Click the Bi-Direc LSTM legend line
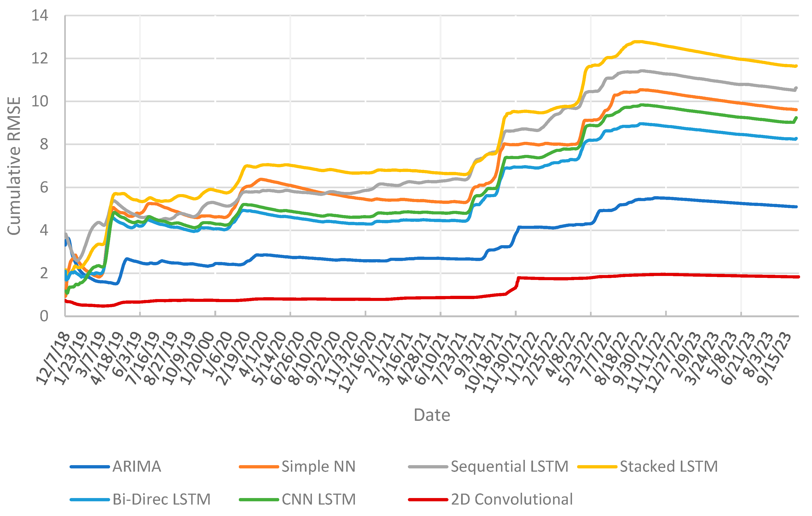The width and height of the screenshot is (812, 516). (x=90, y=499)
